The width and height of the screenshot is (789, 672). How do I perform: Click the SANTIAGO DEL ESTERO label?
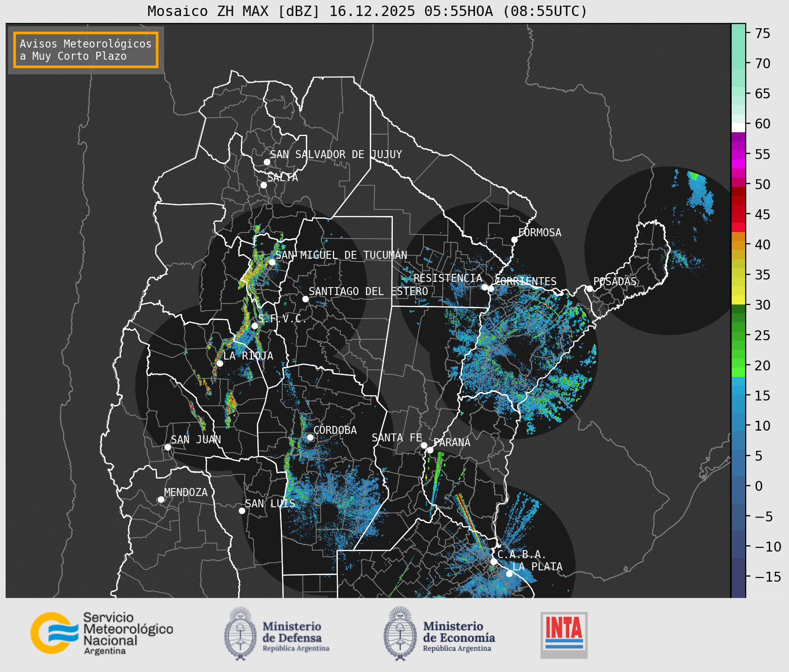coord(368,291)
